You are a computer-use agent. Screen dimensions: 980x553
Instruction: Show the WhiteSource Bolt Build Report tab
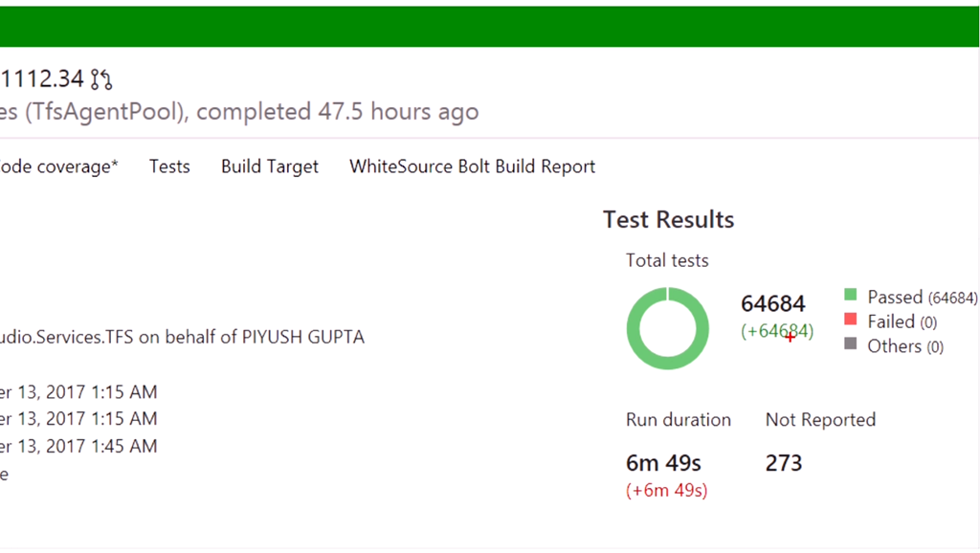[472, 166]
